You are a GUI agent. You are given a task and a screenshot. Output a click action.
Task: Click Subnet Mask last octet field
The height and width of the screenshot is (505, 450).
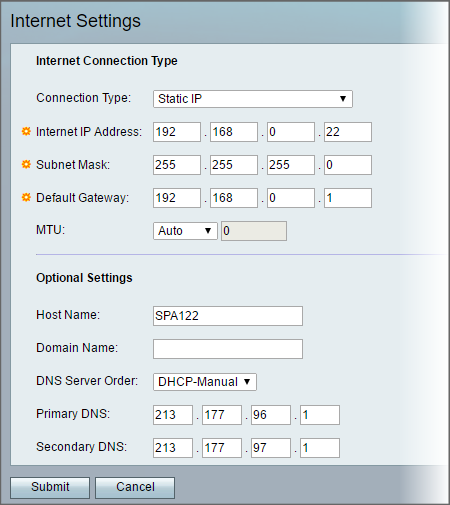coord(348,165)
